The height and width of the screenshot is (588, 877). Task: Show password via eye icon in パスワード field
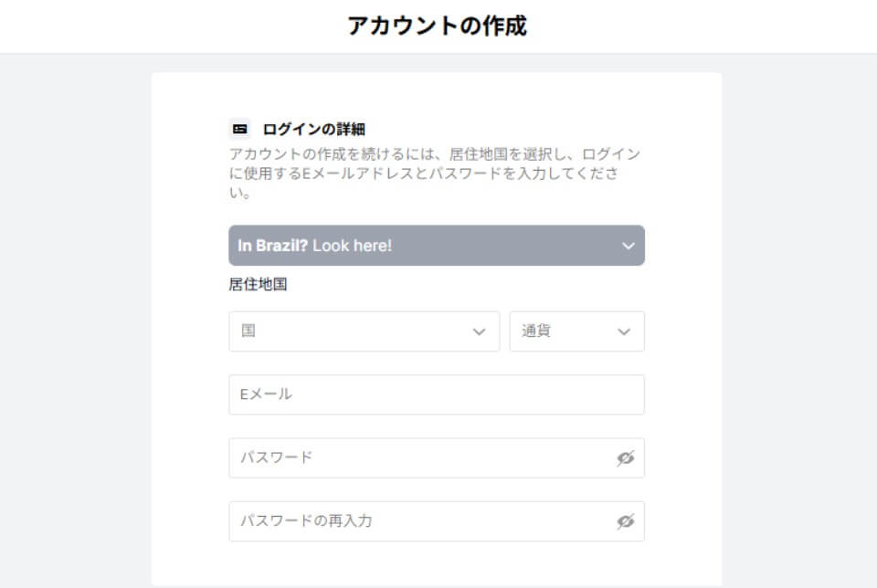[x=625, y=457]
